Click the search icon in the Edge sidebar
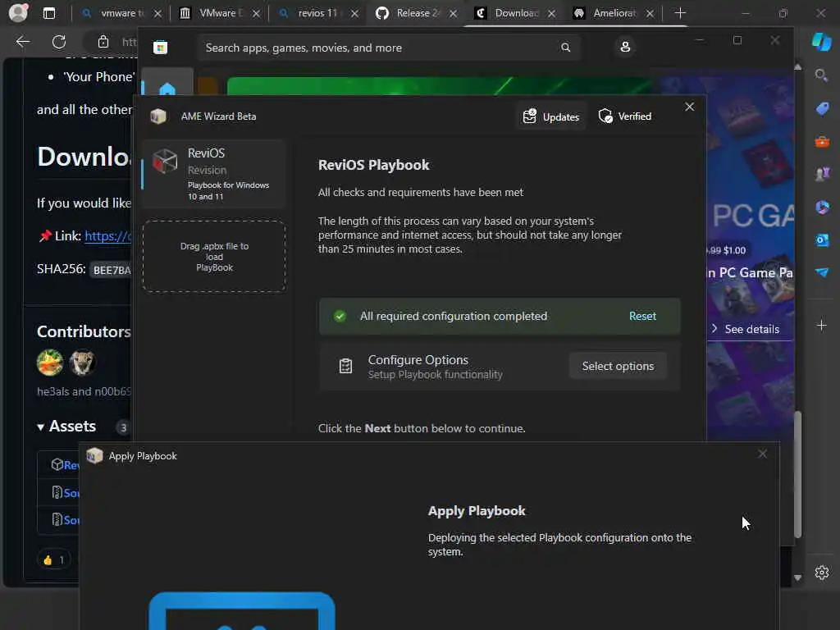Screen dimensions: 840x630 coord(821,75)
